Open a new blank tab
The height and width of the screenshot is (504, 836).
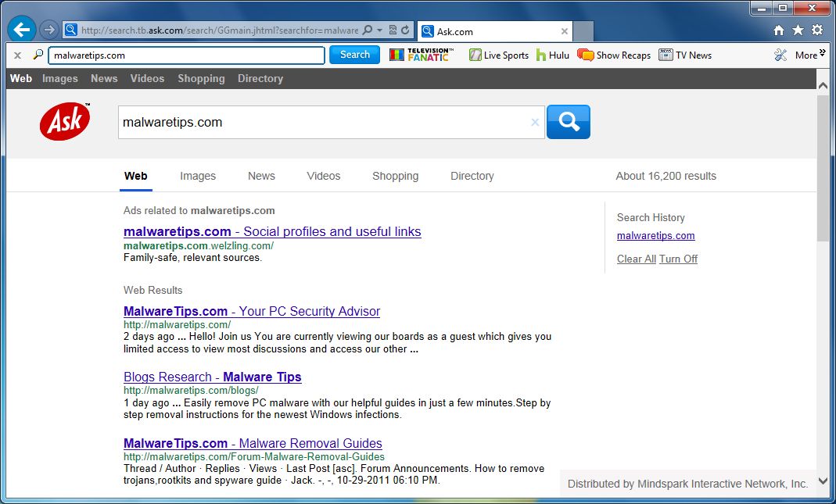coord(583,31)
